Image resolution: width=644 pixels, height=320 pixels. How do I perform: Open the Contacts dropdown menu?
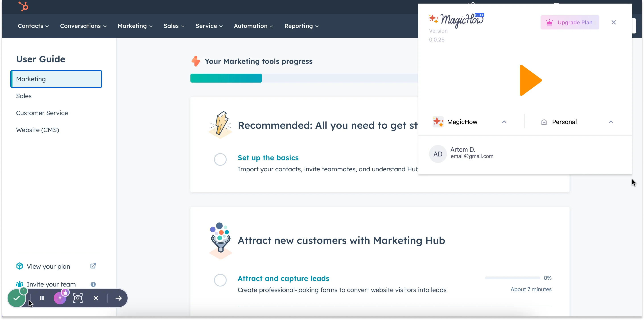coord(33,26)
